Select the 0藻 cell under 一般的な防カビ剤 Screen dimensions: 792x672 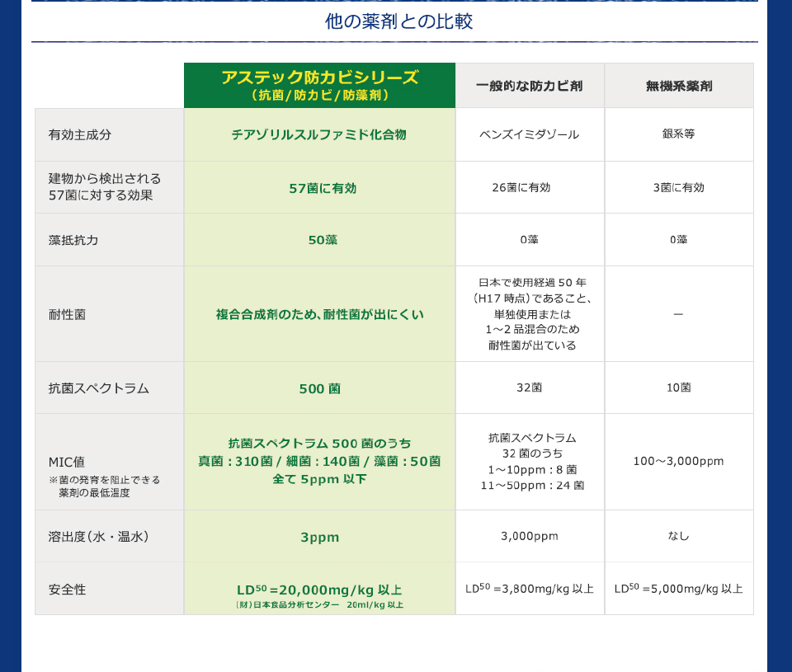[530, 240]
